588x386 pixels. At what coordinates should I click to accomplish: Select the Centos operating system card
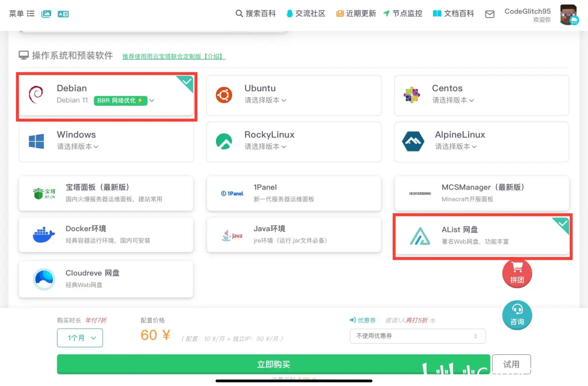coord(481,95)
